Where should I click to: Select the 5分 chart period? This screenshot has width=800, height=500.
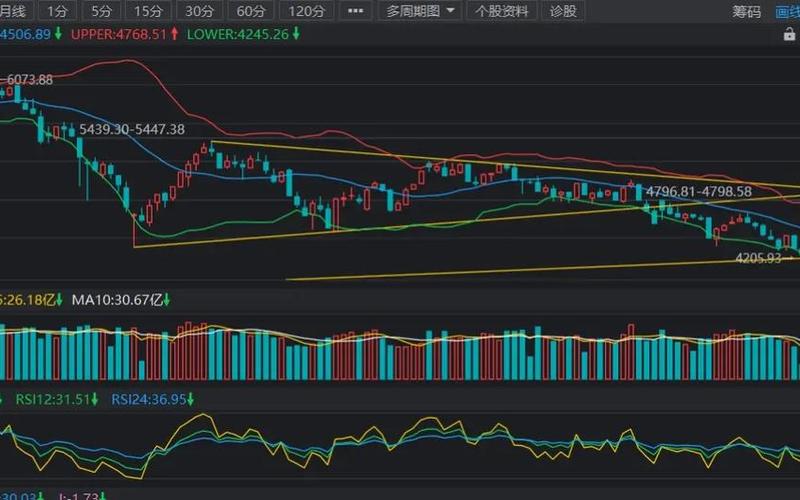(x=102, y=11)
